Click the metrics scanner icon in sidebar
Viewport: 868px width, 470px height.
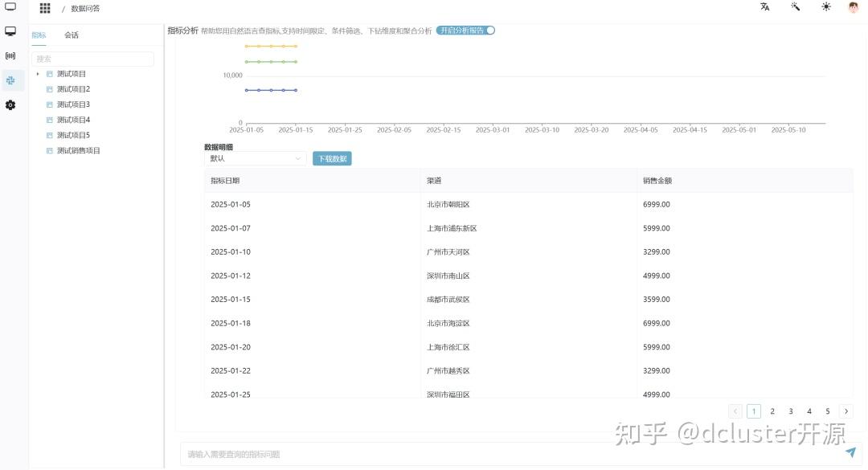coord(10,55)
